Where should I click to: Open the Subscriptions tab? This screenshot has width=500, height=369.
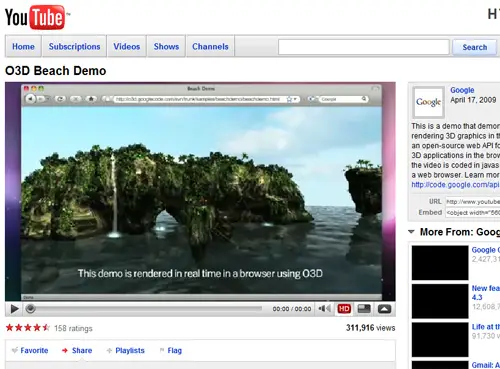pos(74,46)
